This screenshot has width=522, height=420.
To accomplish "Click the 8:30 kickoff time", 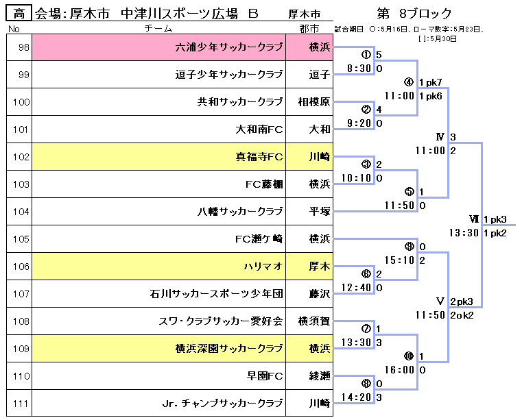I will click(x=359, y=69).
